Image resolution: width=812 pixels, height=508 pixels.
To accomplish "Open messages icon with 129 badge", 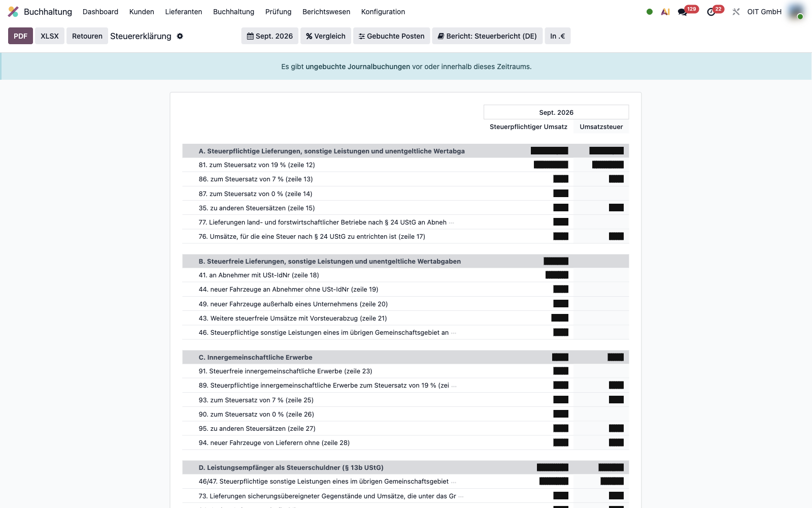I will pos(683,12).
